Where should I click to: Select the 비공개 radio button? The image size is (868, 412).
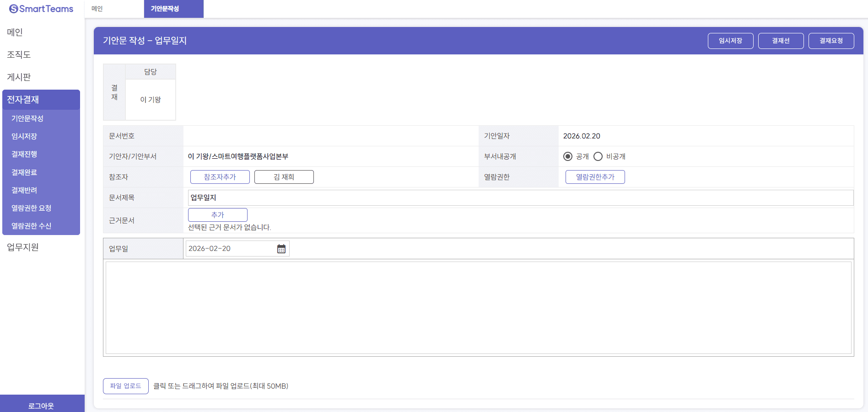[x=598, y=156]
